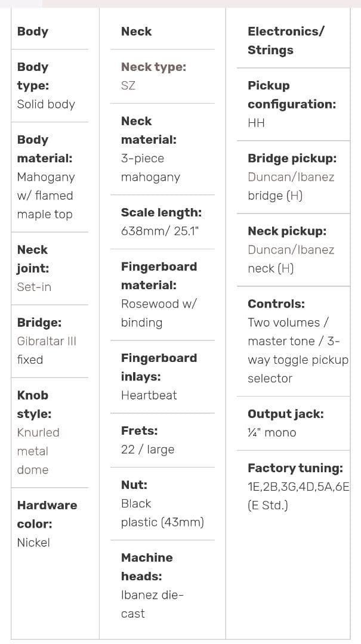The image size is (361, 644).
Task: Click the Solid body value text
Action: pos(46,104)
